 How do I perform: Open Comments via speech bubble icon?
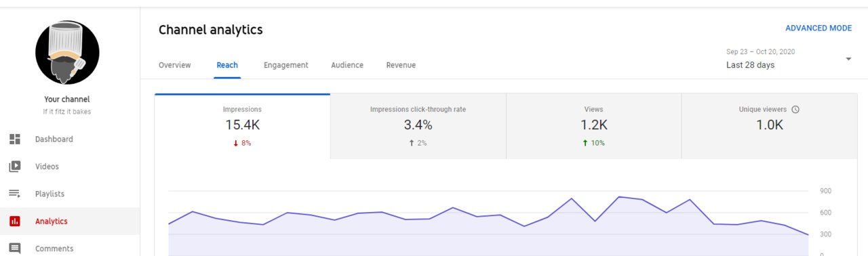click(15, 249)
